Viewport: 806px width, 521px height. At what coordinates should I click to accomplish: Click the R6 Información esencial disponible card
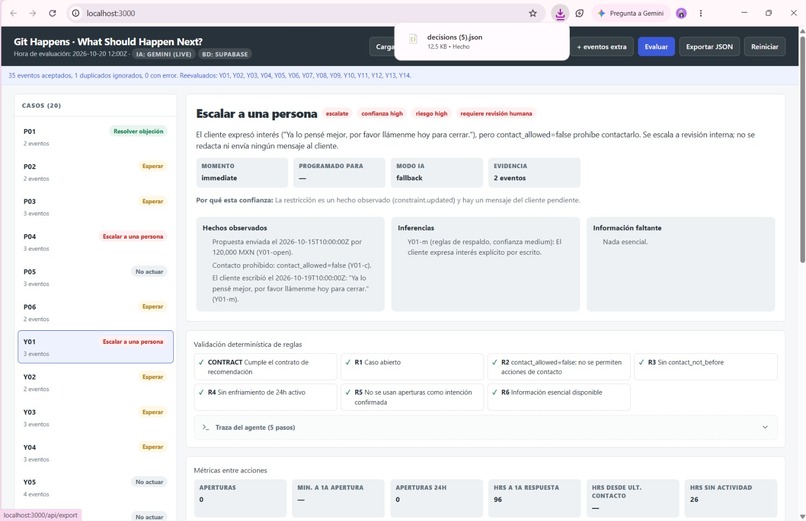click(559, 397)
